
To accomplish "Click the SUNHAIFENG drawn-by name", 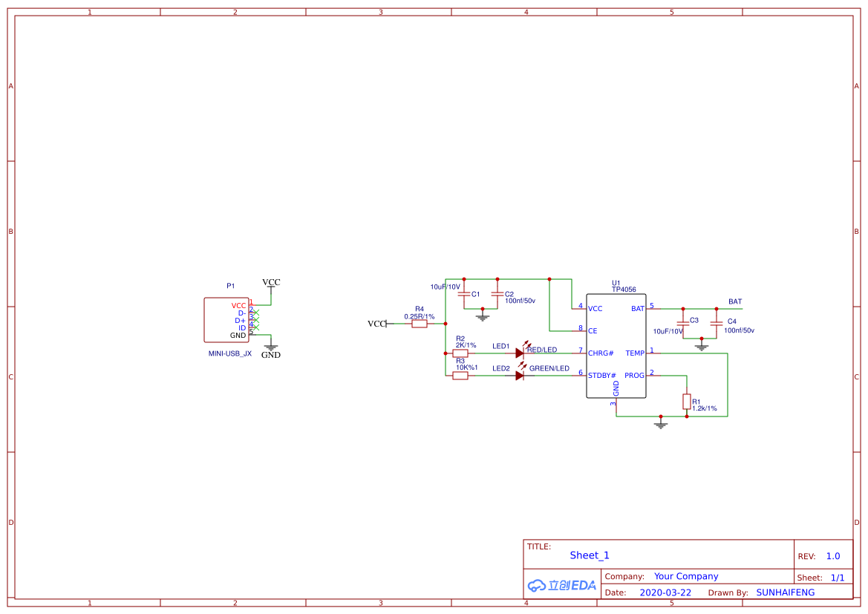I will click(786, 592).
